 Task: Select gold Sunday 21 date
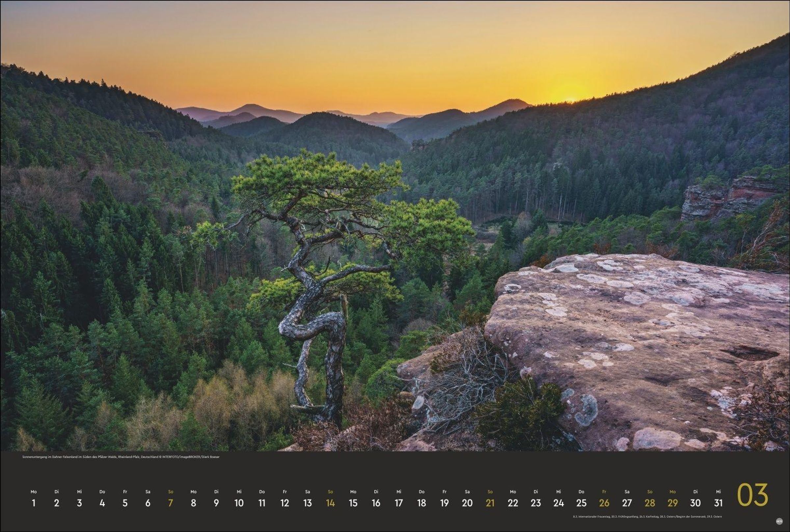point(490,503)
